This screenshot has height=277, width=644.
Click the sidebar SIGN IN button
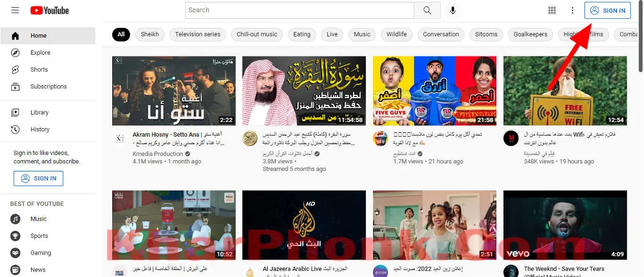click(39, 178)
